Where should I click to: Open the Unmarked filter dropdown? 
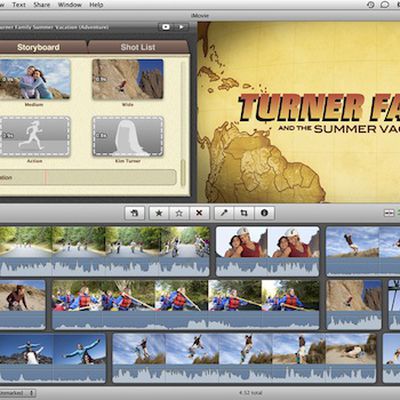[17, 393]
